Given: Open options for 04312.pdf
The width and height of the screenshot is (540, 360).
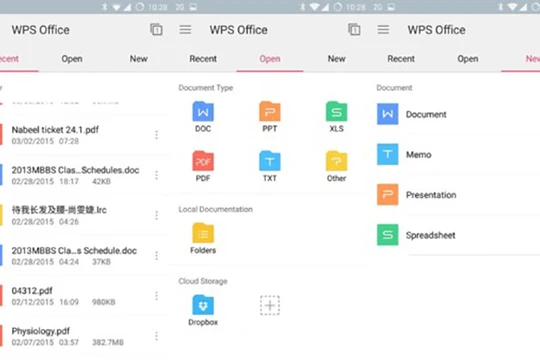Looking at the screenshot, I should [156, 296].
